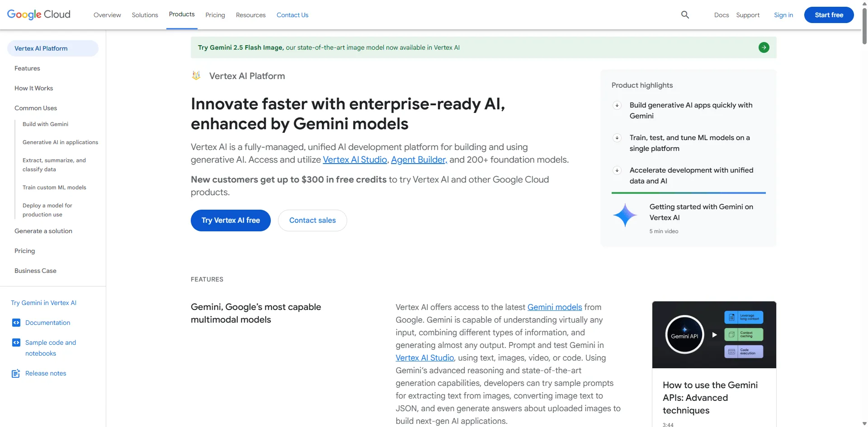Click the blue Start free button

(x=829, y=15)
